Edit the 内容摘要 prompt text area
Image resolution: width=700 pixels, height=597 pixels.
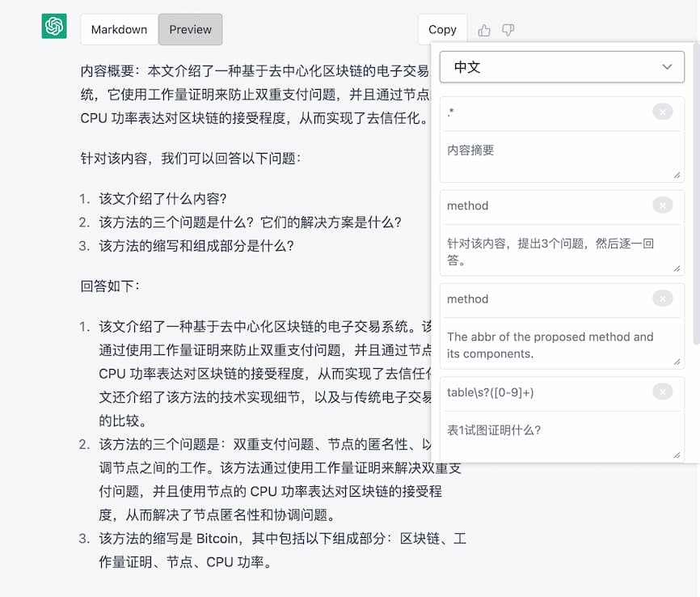pyautogui.click(x=562, y=157)
